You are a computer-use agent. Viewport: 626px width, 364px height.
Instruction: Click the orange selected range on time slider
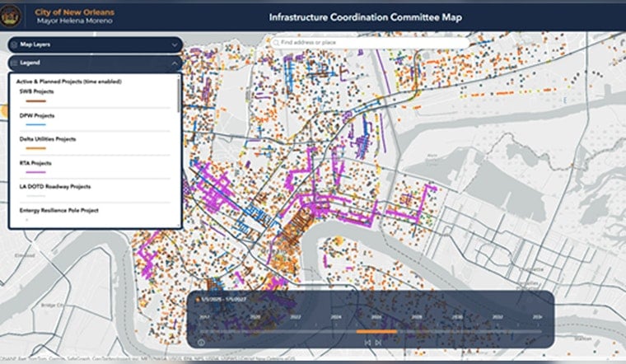[x=376, y=331]
